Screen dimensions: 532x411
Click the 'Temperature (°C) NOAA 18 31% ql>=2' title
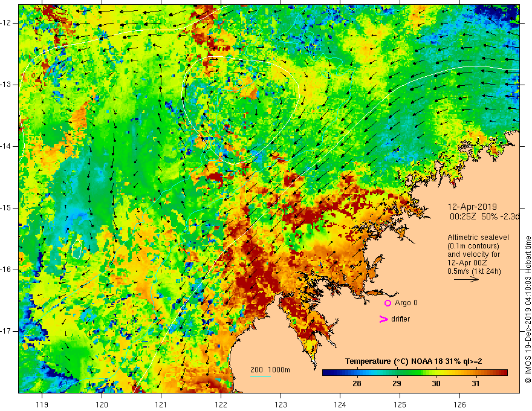point(414,361)
